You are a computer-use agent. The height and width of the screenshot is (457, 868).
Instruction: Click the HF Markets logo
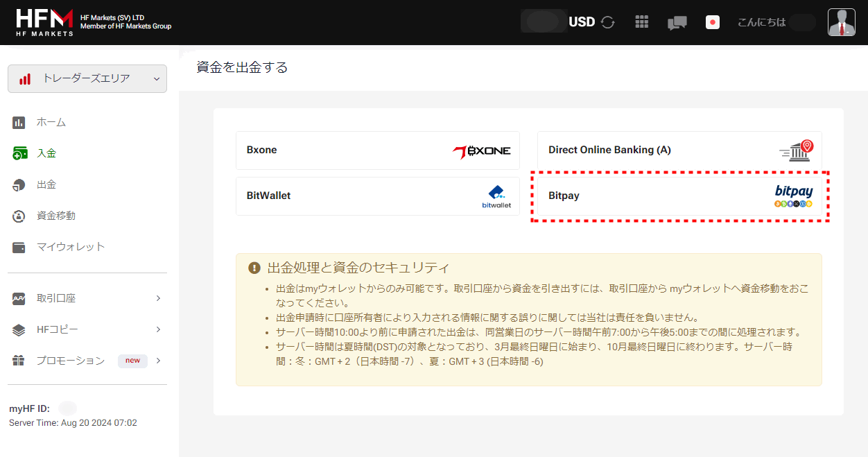44,22
